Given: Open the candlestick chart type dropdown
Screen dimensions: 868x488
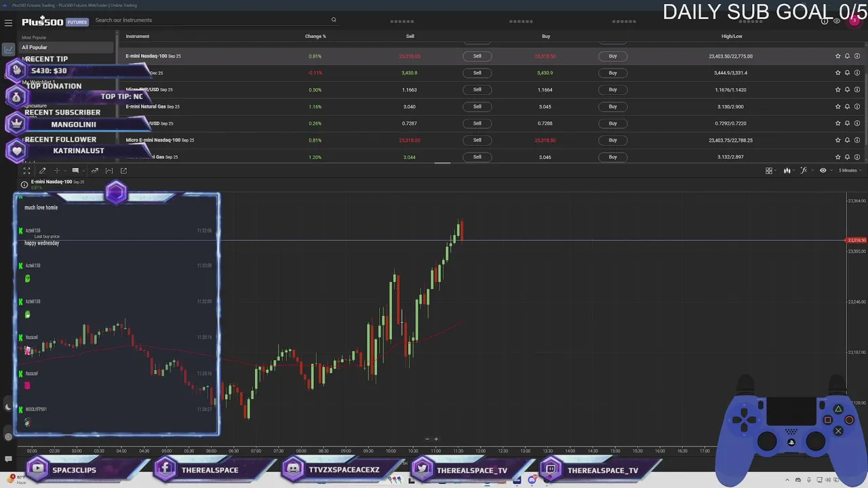Looking at the screenshot, I should [788, 171].
